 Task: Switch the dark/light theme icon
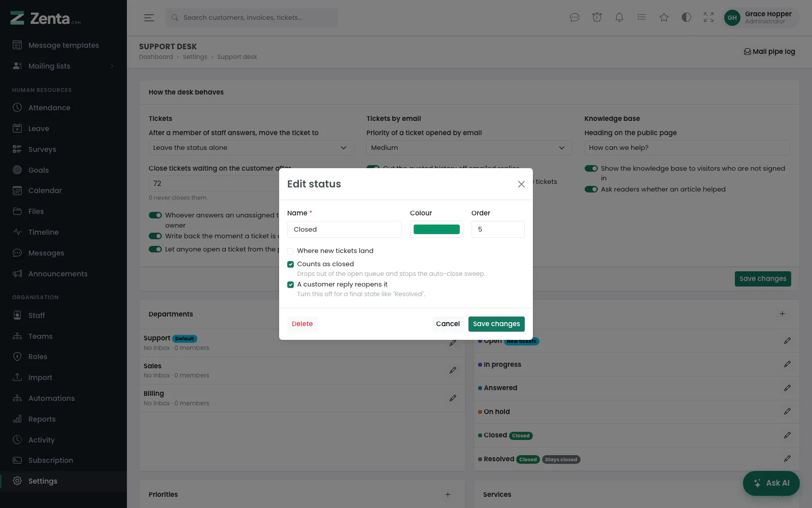coord(686,18)
